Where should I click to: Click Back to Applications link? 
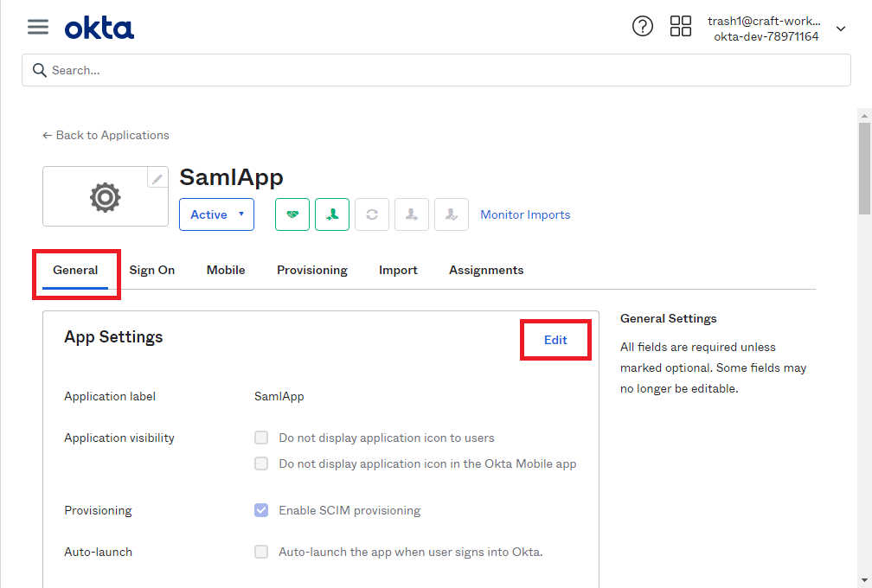pyautogui.click(x=106, y=135)
